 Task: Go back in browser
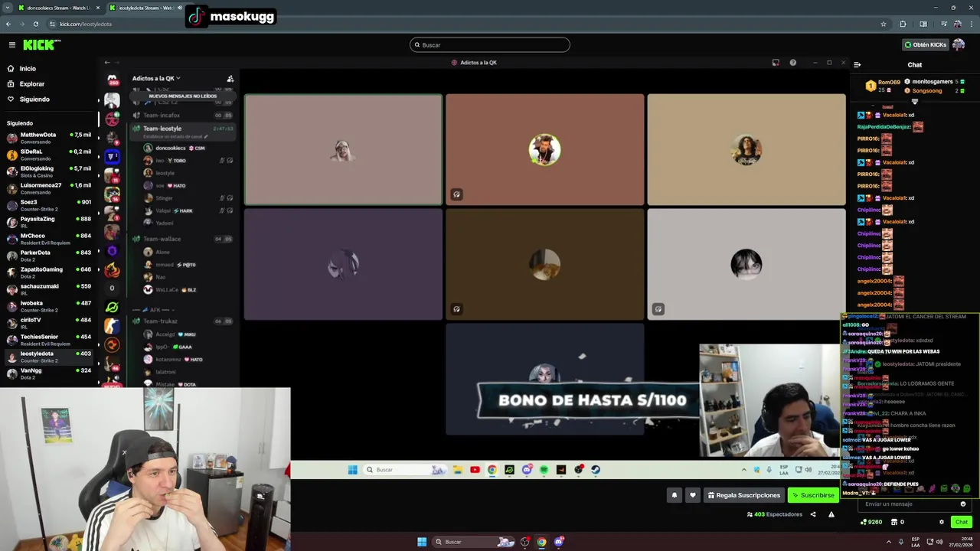pyautogui.click(x=8, y=24)
